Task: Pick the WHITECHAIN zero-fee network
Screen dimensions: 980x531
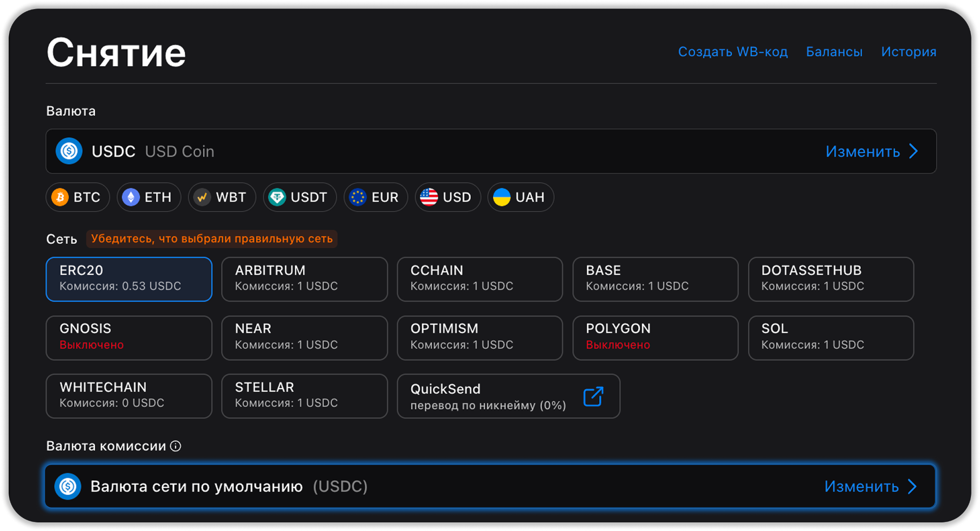Action: (129, 396)
